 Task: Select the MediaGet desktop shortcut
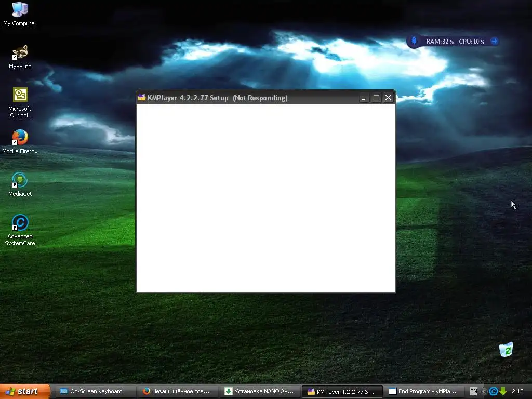20,185
